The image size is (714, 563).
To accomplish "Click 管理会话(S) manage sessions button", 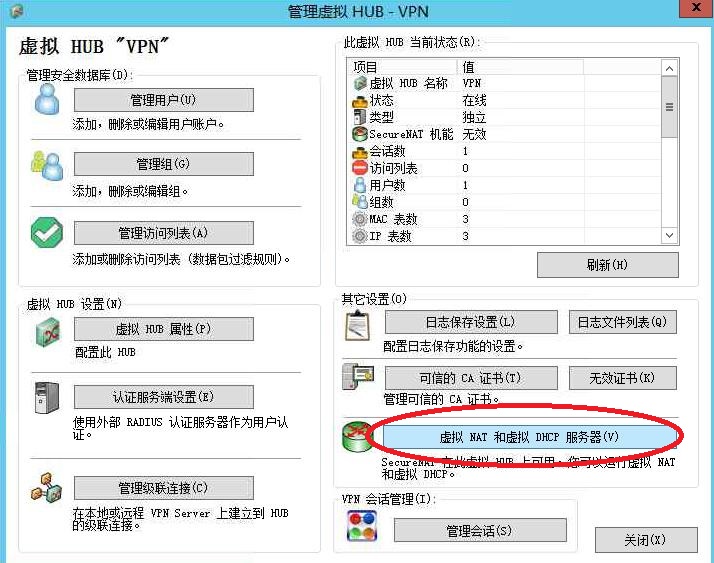I will coord(479,530).
